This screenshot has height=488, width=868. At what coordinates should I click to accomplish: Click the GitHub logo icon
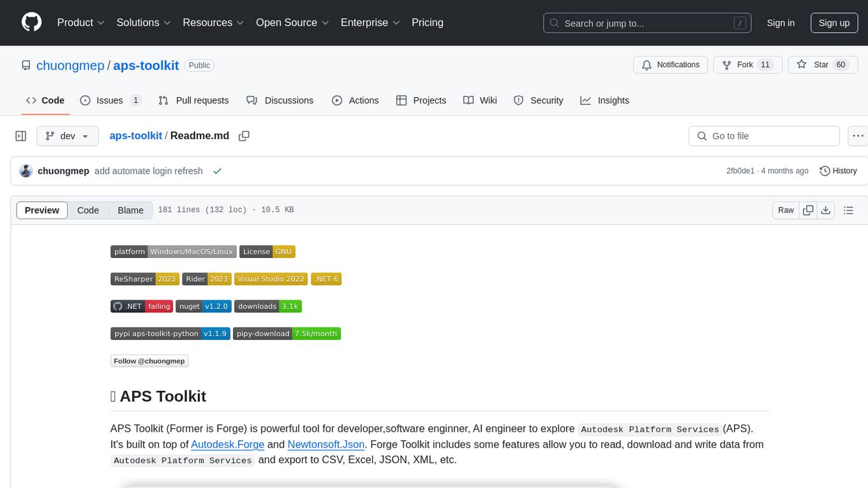coord(31,22)
